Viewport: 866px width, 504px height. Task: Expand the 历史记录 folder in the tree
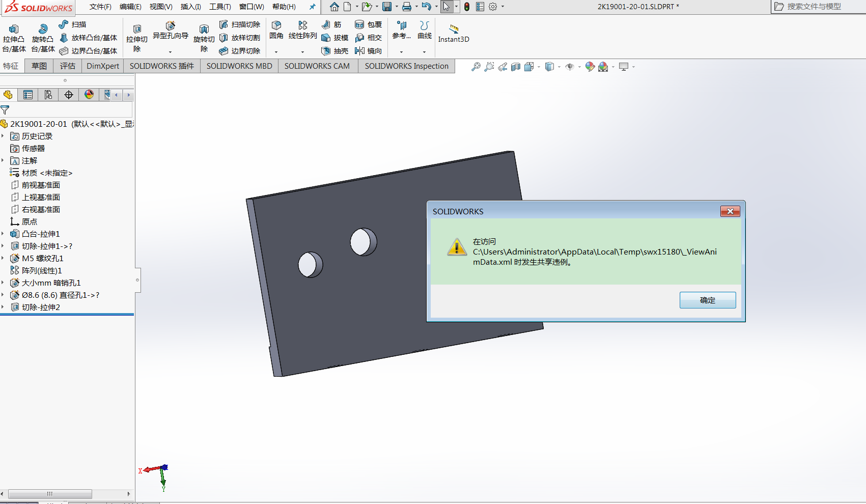point(3,136)
